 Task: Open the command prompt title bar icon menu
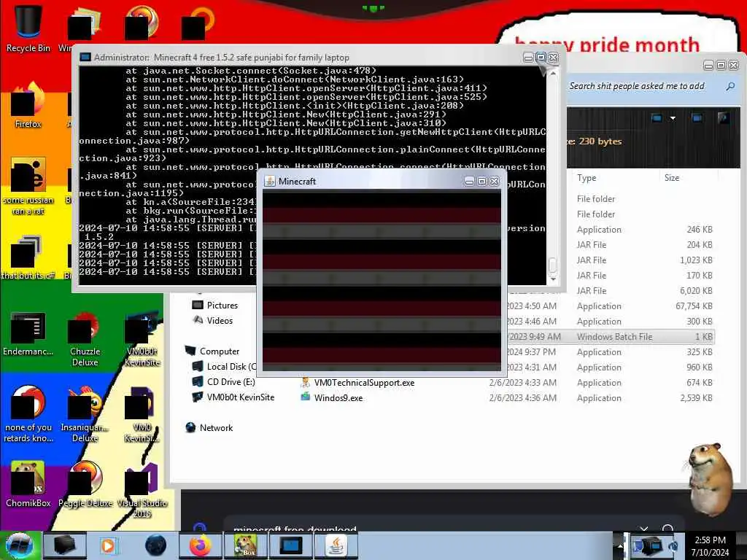(85, 57)
